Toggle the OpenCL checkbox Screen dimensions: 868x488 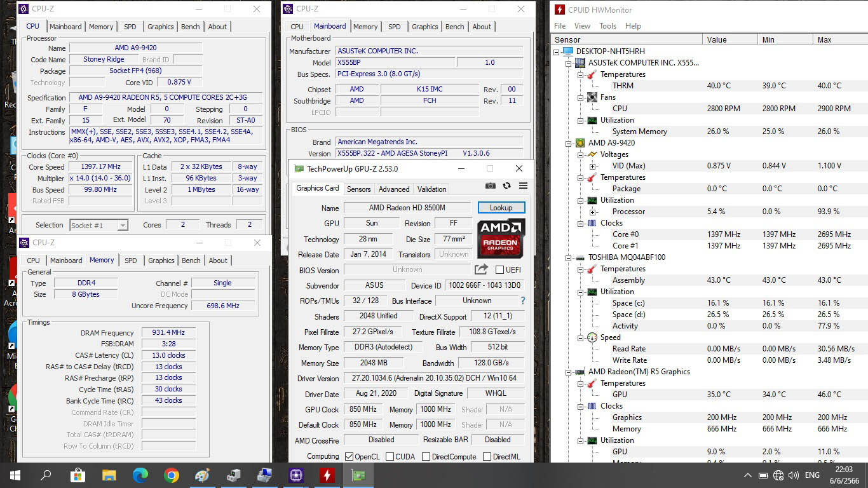(x=349, y=456)
